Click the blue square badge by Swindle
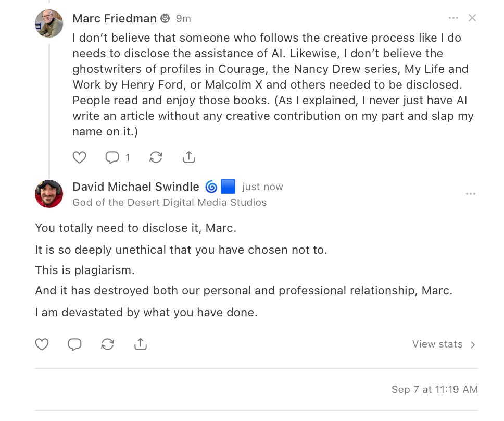 (x=228, y=187)
